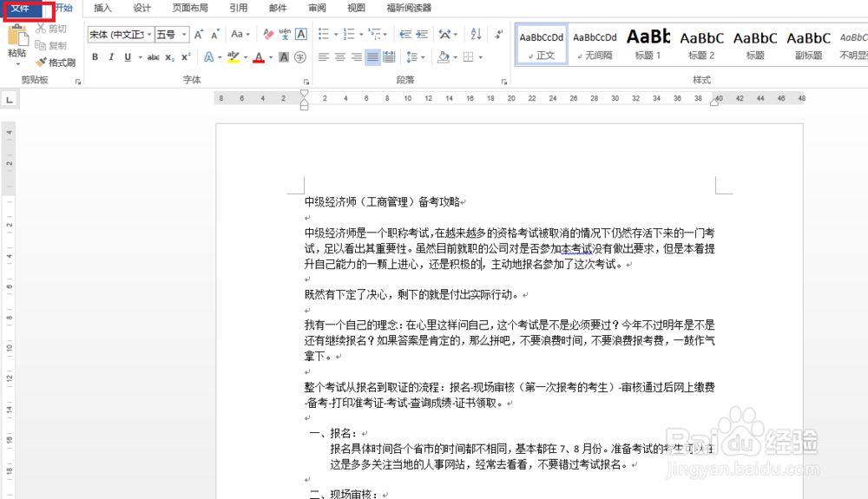Sort text with the A-Z sort icon
The height and width of the screenshot is (499, 868).
[x=476, y=35]
